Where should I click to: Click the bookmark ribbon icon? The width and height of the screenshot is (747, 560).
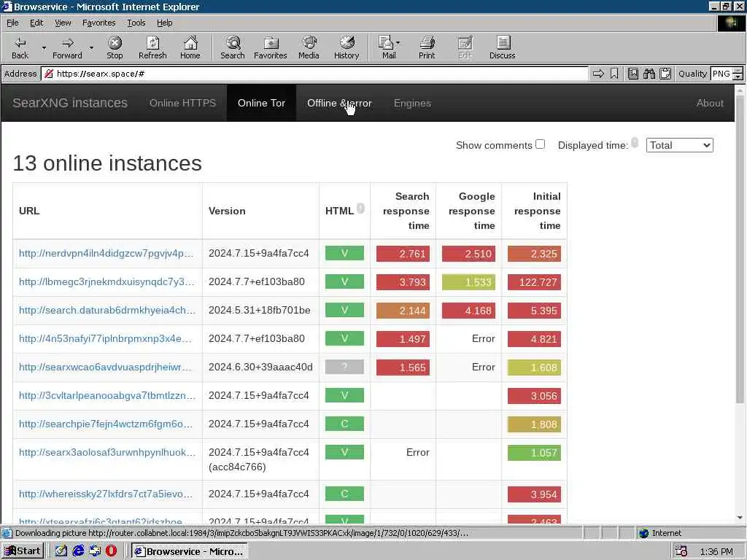click(x=614, y=74)
